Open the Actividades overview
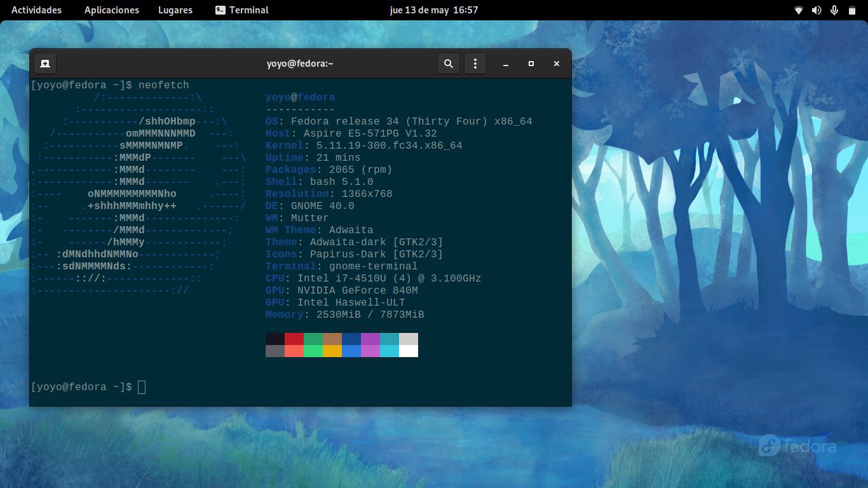The width and height of the screenshot is (868, 488). (37, 10)
